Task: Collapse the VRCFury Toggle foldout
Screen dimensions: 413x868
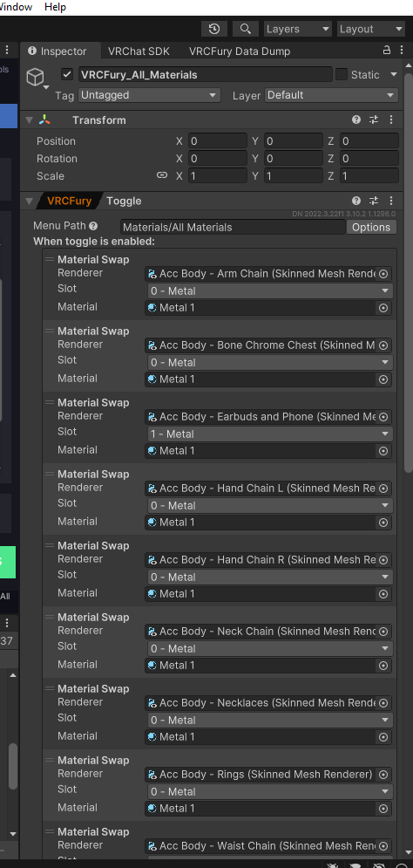Action: (29, 201)
